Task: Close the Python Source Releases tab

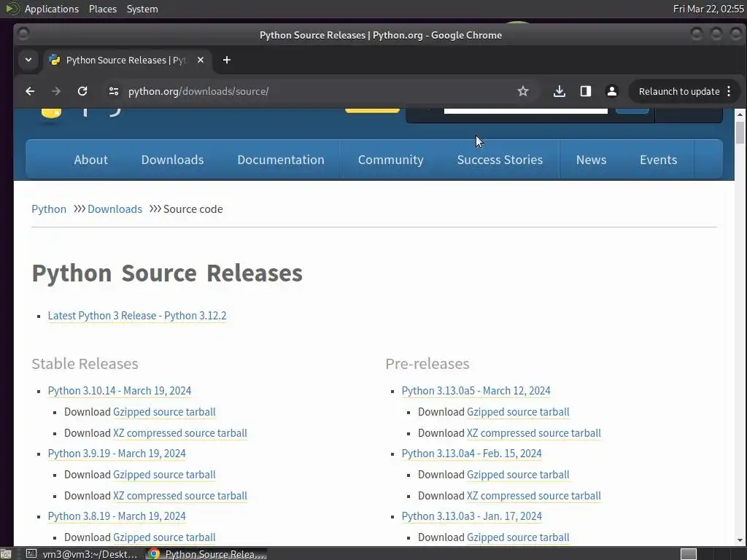Action: coord(201,60)
